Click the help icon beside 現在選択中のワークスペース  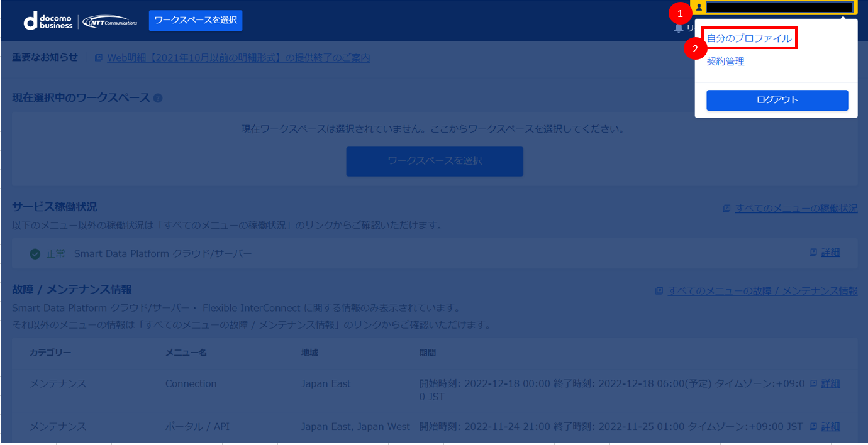[158, 98]
